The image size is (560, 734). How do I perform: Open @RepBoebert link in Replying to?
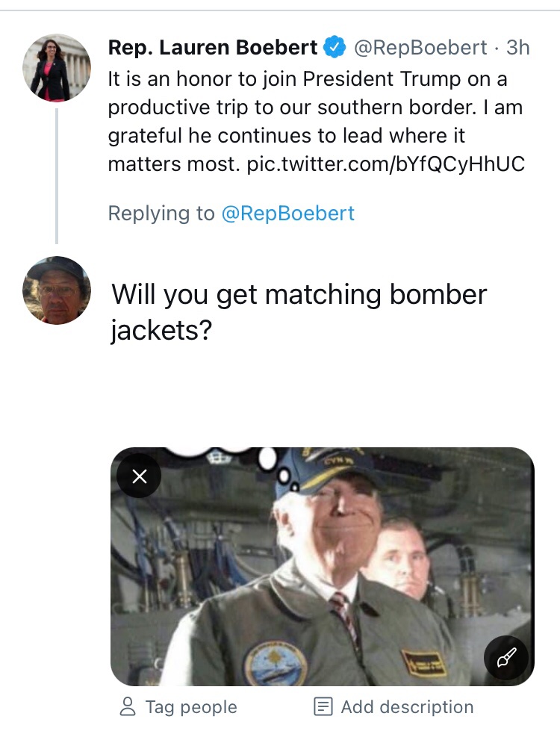pos(287,214)
